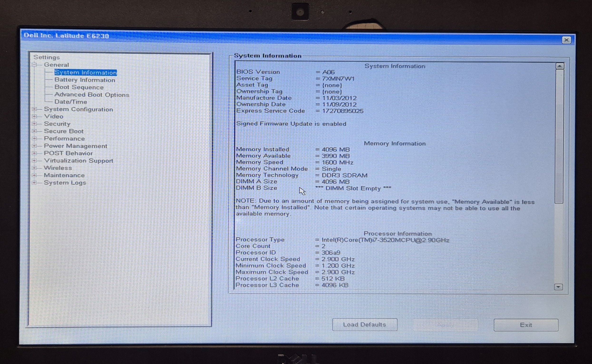This screenshot has height=364, width=592.
Task: Expand the Security section
Action: tap(34, 124)
